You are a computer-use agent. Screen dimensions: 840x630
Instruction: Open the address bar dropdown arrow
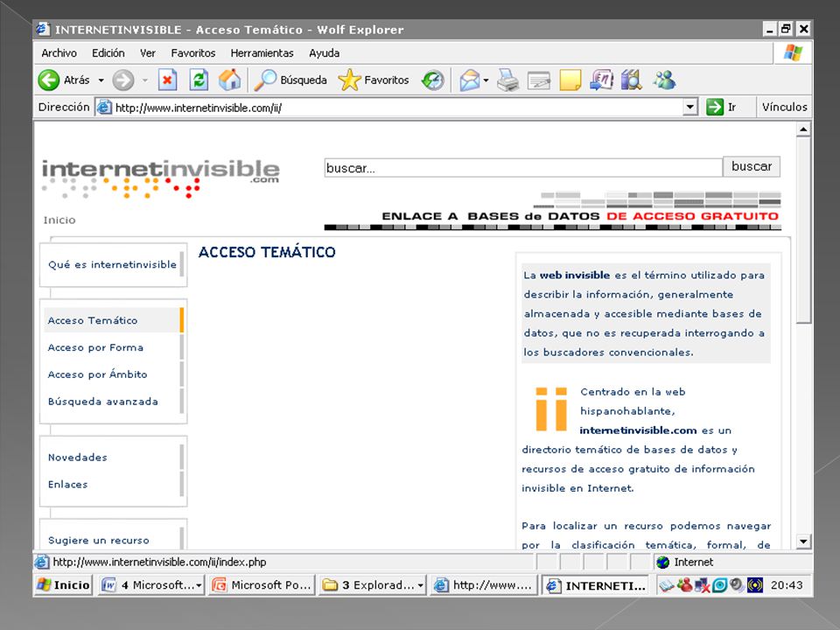(690, 107)
